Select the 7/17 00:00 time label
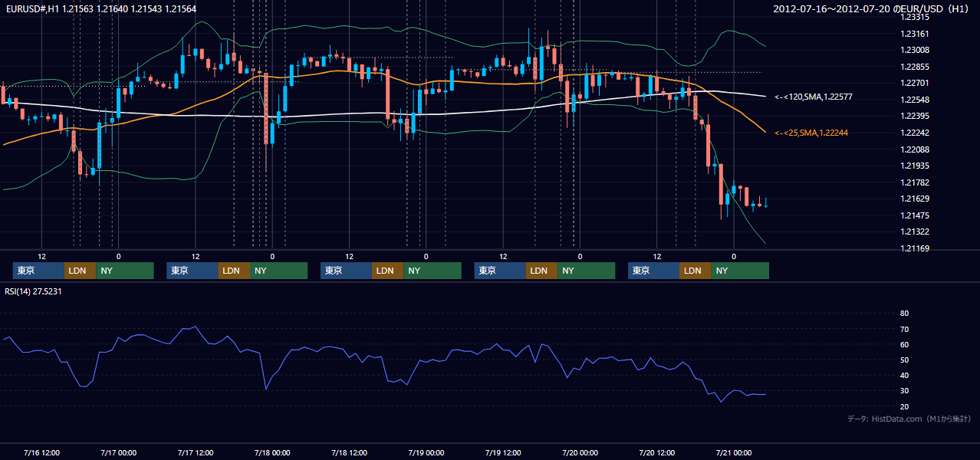This screenshot has width=980, height=460. (118, 452)
